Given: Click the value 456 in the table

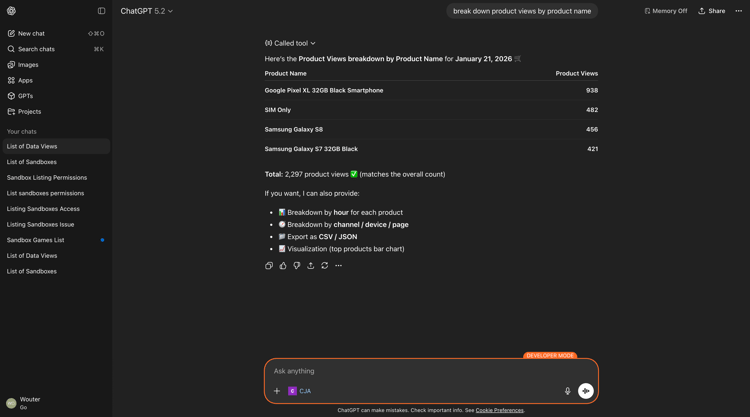Looking at the screenshot, I should (592, 130).
